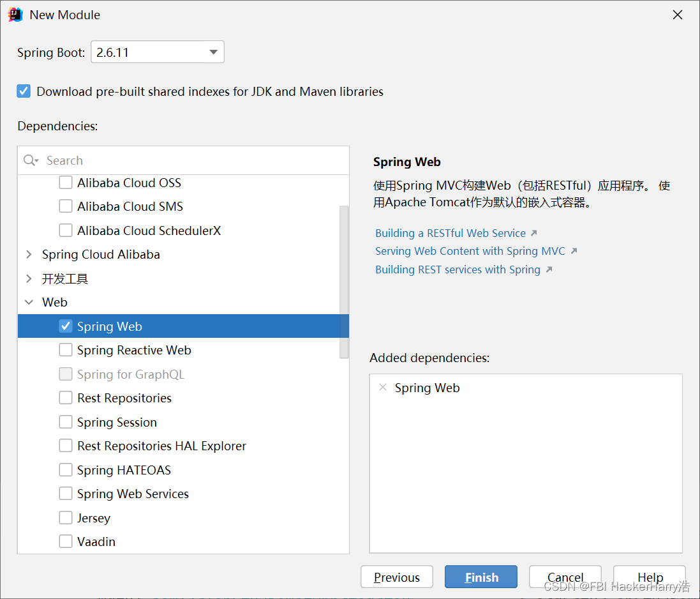
Task: Check Rest Repositories HAL Explorer
Action: [x=66, y=445]
